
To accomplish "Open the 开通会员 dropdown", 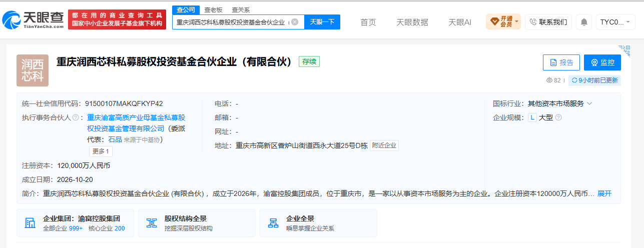I will click(x=503, y=21).
